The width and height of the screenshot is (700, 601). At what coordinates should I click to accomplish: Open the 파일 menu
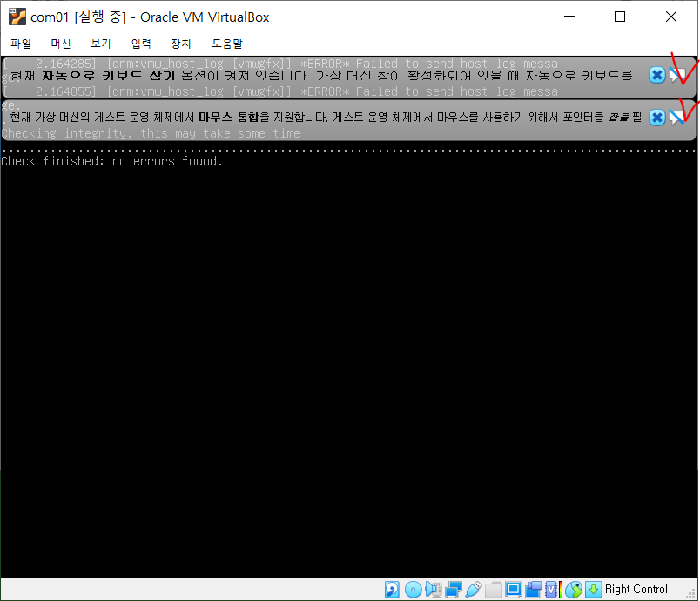(21, 44)
